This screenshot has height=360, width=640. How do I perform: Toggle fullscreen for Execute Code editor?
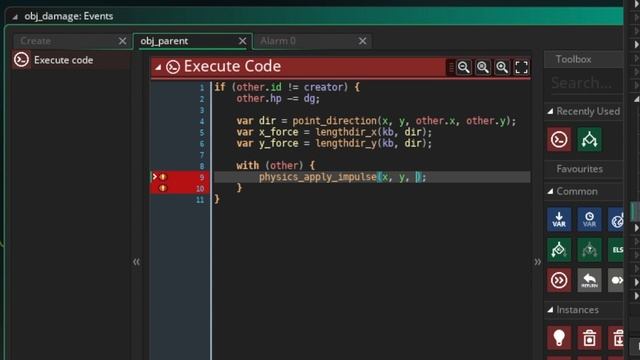(x=521, y=67)
